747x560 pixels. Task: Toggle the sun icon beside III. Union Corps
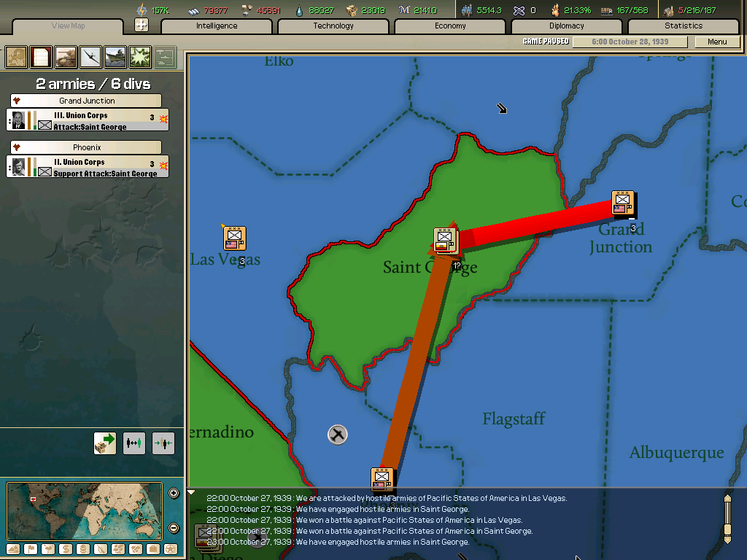[x=163, y=117]
